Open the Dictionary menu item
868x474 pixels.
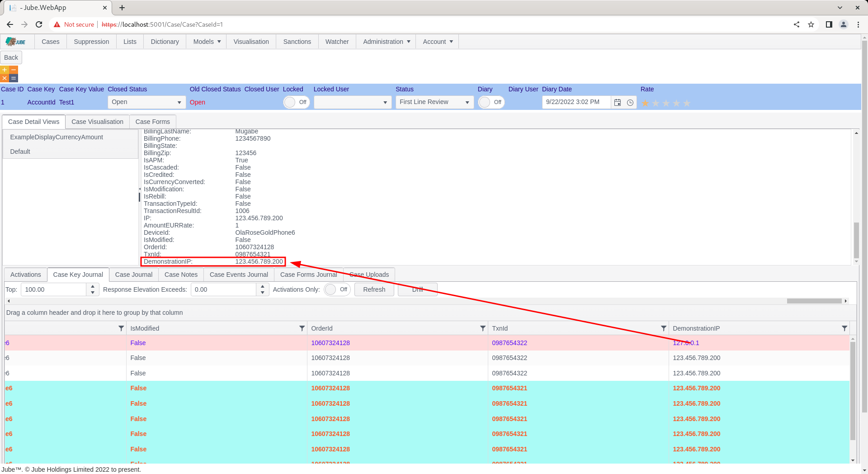tap(165, 42)
